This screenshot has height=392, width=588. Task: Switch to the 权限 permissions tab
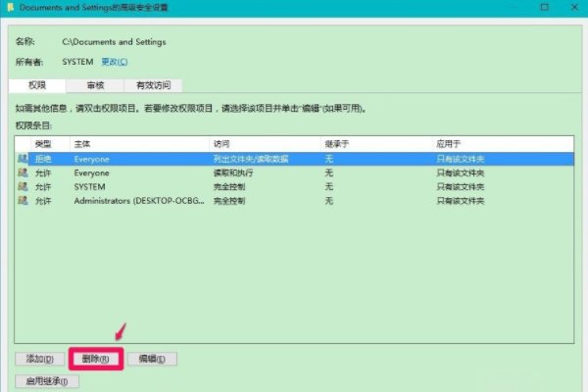tap(37, 85)
